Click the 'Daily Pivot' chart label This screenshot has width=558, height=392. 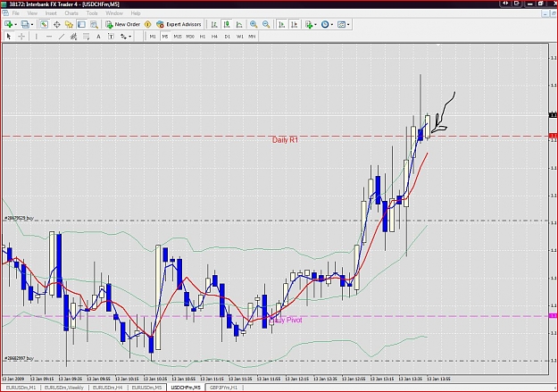(286, 320)
